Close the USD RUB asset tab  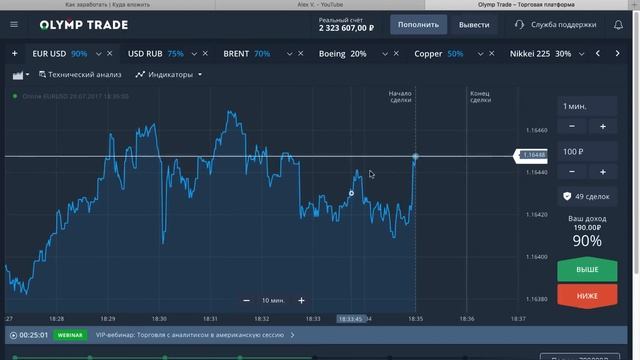click(x=205, y=53)
